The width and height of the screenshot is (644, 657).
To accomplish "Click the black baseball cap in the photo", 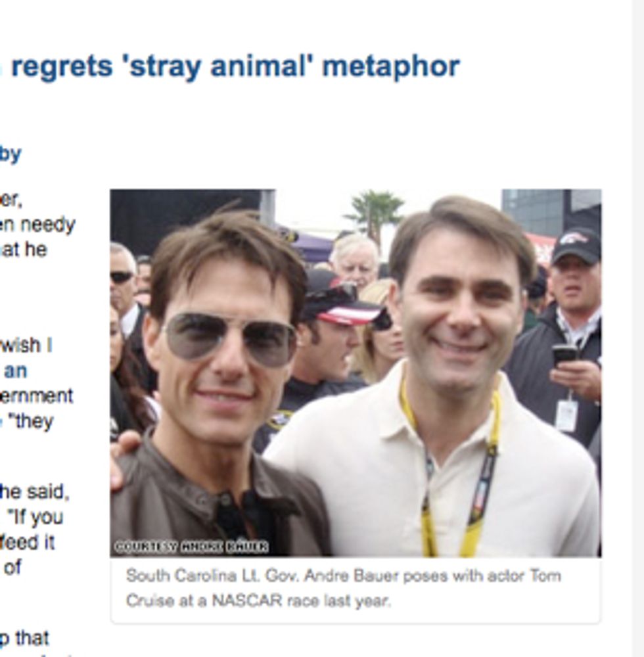I will click(576, 246).
